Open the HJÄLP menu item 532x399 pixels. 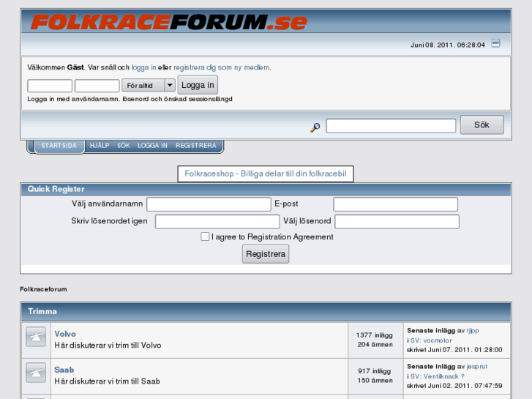pyautogui.click(x=100, y=146)
